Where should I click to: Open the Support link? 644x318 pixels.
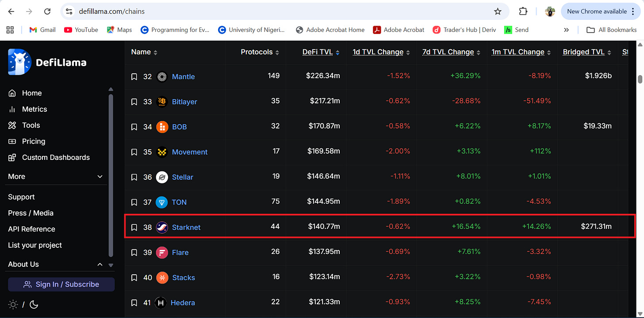21,197
